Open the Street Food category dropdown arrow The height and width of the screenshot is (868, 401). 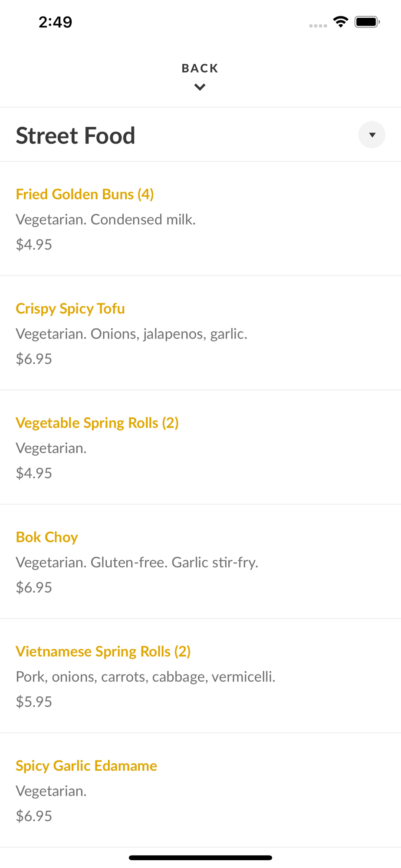pos(371,135)
